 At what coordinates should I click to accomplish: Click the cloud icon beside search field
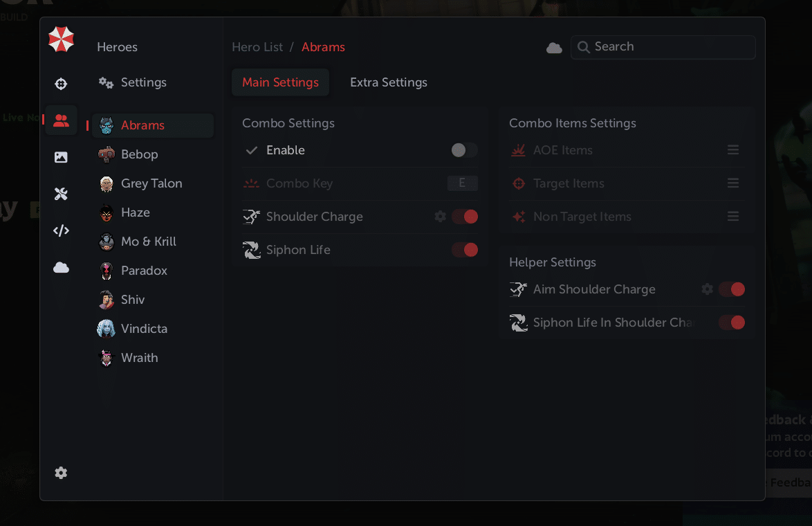[554, 48]
